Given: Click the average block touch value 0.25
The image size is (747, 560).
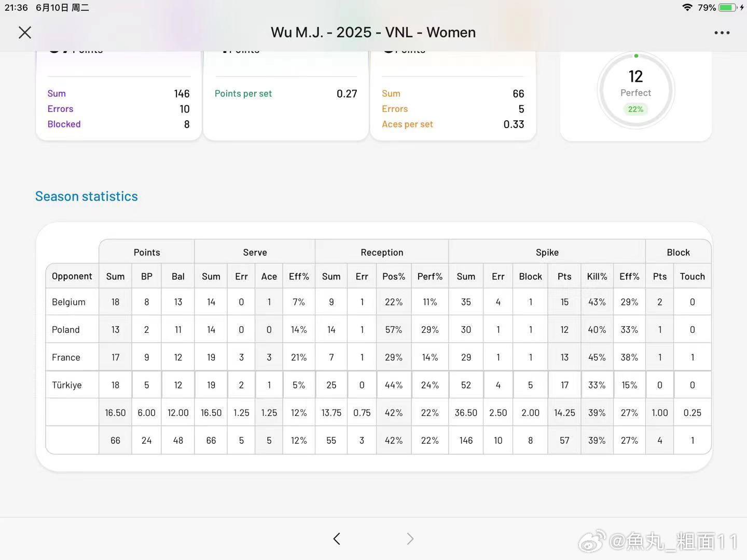Looking at the screenshot, I should click(x=693, y=413).
